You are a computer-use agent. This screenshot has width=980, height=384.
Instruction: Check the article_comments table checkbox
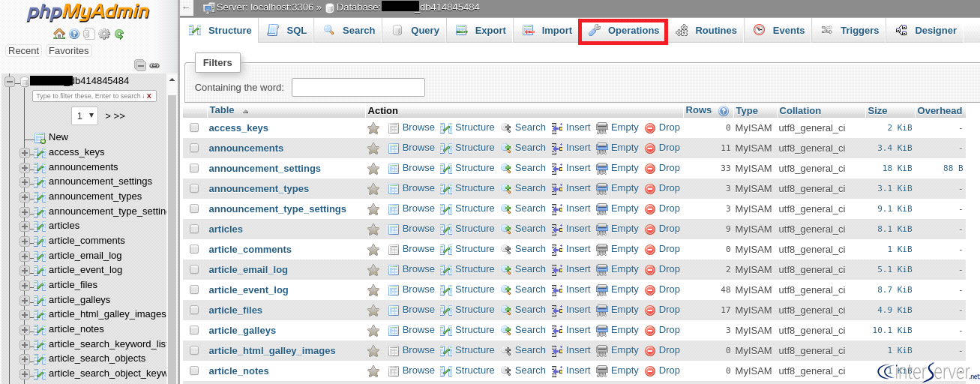coord(194,250)
